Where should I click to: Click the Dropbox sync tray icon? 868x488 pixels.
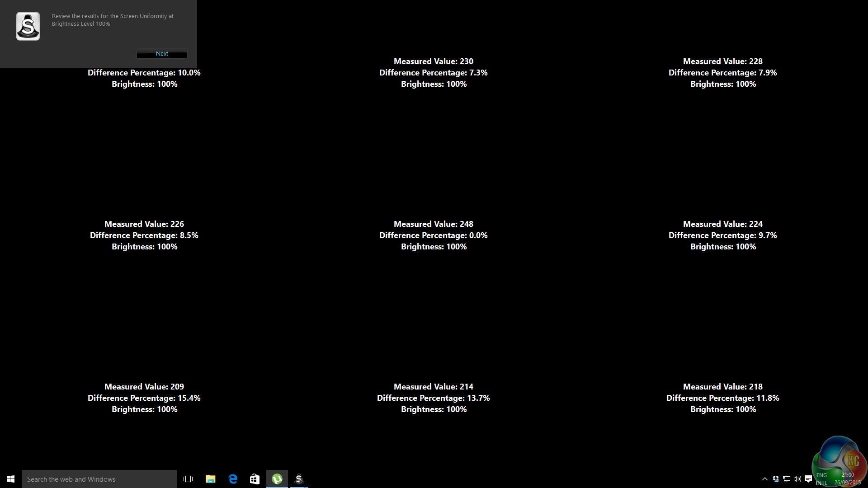(x=776, y=479)
